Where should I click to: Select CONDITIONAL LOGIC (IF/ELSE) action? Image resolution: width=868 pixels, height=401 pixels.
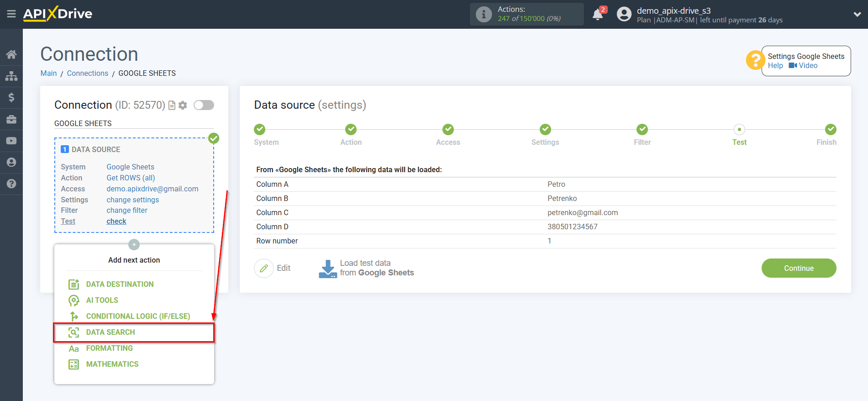(138, 316)
